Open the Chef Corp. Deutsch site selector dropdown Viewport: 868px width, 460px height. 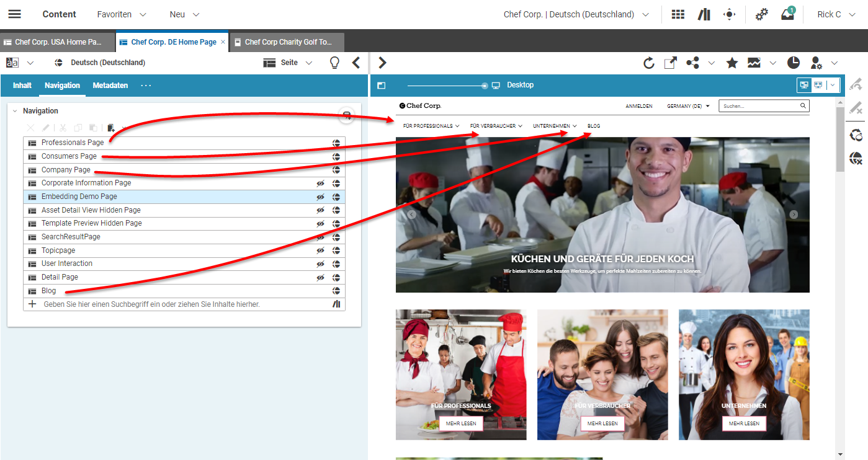576,14
